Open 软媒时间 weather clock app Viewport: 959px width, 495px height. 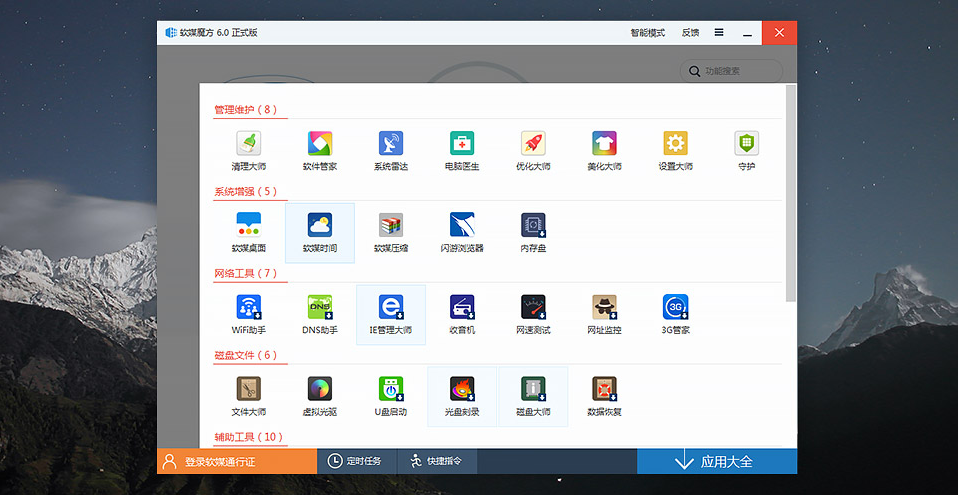click(x=320, y=233)
